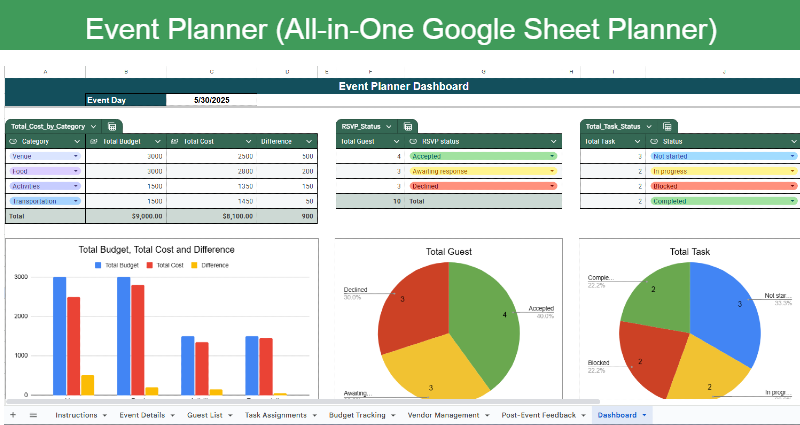Open the Total Guest column dropdown
Screen dimensions: 800x425
396,141
